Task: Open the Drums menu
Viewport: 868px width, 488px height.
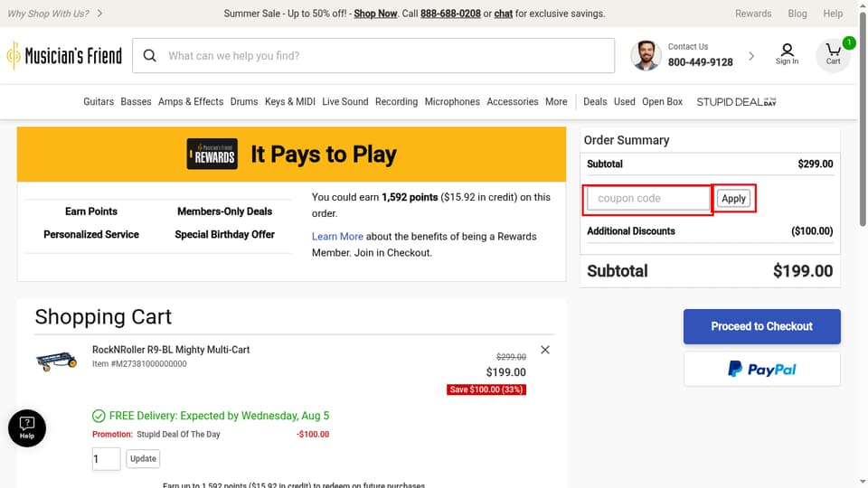Action: 244,102
